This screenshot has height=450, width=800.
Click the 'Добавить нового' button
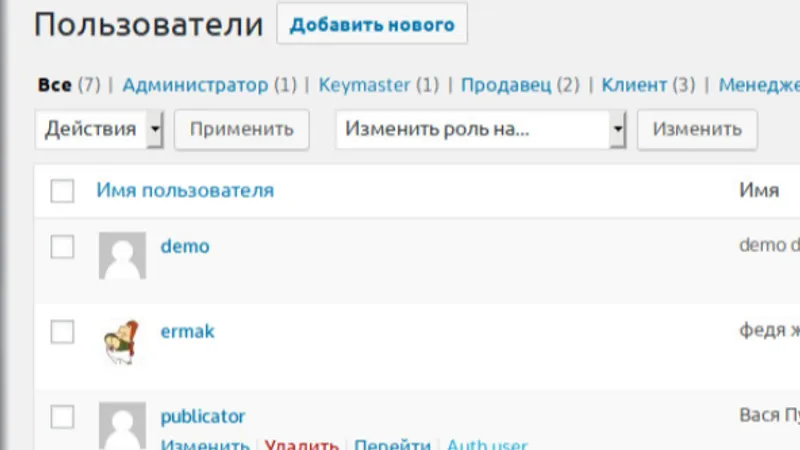coord(372,24)
